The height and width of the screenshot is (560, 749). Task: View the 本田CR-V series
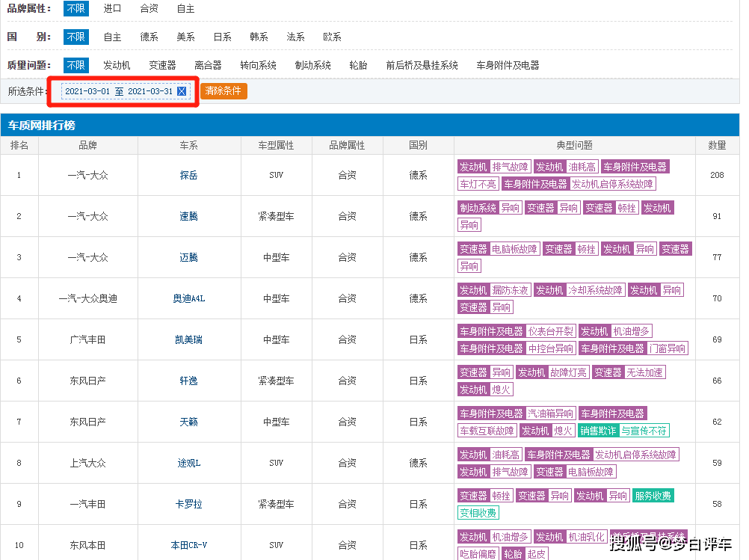188,544
